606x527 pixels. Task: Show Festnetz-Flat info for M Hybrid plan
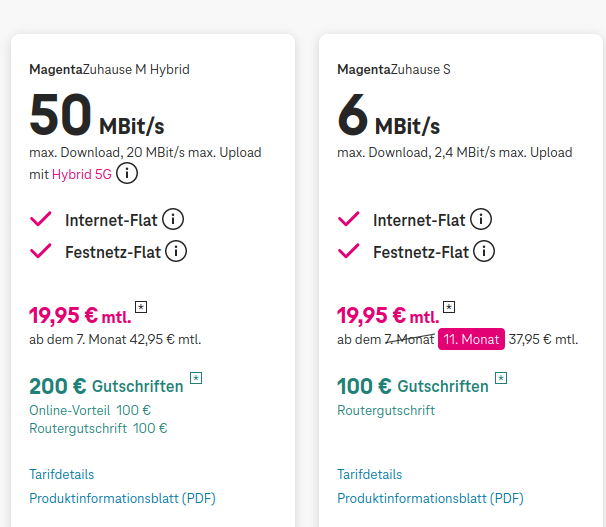177,252
